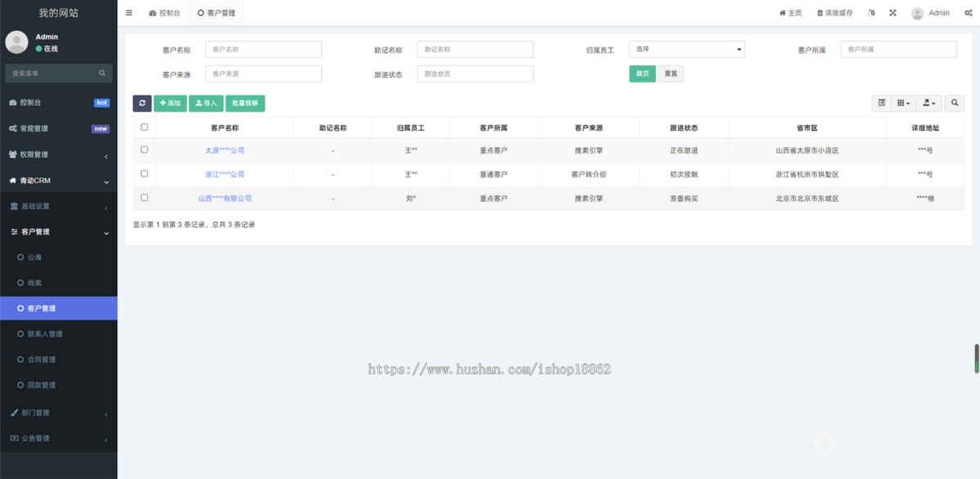Click the hamburger menu icon beside 控制台 tab
The image size is (980, 479).
(128, 12)
